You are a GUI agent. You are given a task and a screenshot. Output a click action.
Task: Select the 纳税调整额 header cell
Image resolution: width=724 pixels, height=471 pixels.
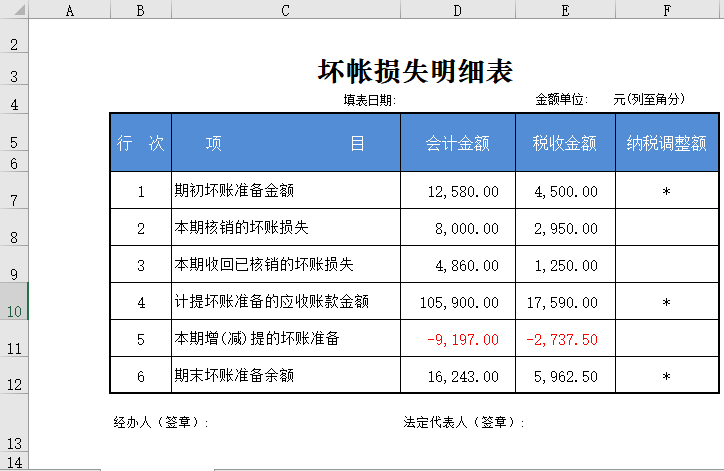[x=666, y=143]
